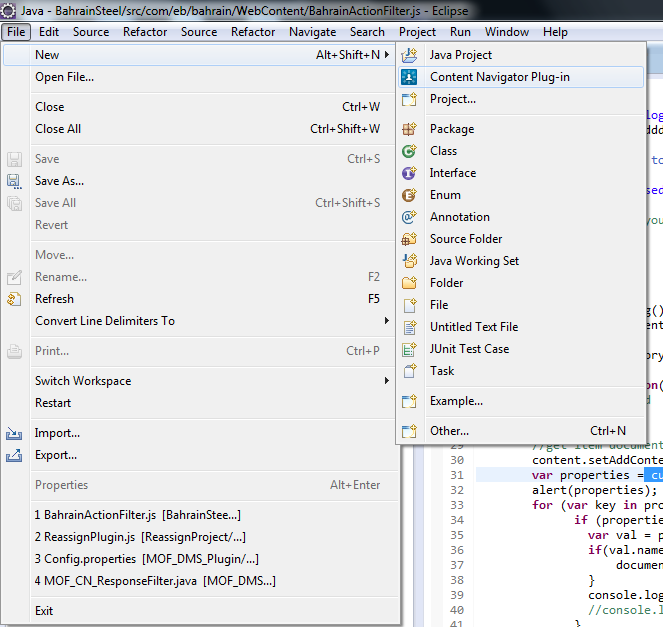663x627 pixels.
Task: Click the Enum icon
Action: point(409,195)
